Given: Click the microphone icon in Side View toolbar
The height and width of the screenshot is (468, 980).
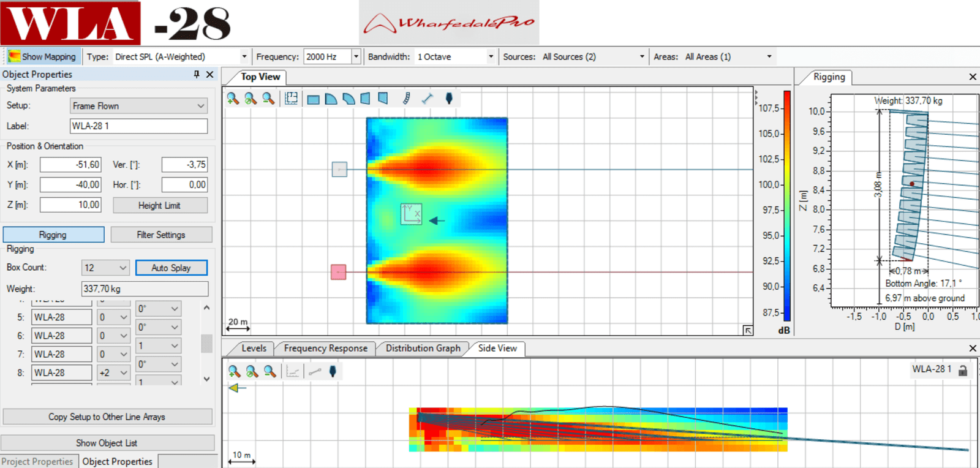Looking at the screenshot, I should (x=333, y=371).
